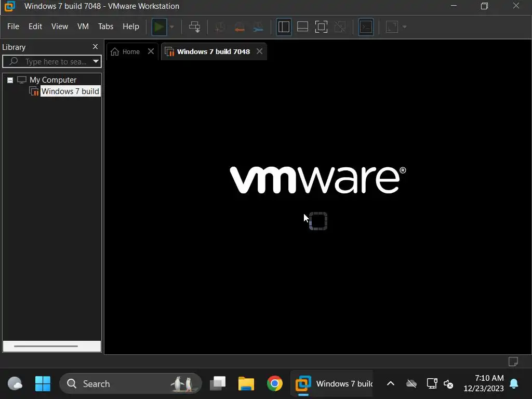
Task: Click Send Ctrl+Alt+Del toolbar icon
Action: pyautogui.click(x=195, y=27)
